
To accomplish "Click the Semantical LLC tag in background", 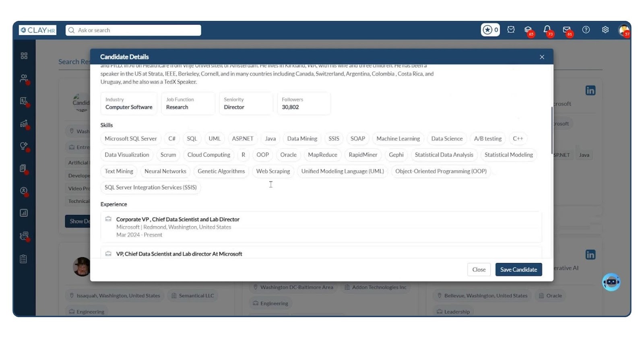I will tap(193, 296).
